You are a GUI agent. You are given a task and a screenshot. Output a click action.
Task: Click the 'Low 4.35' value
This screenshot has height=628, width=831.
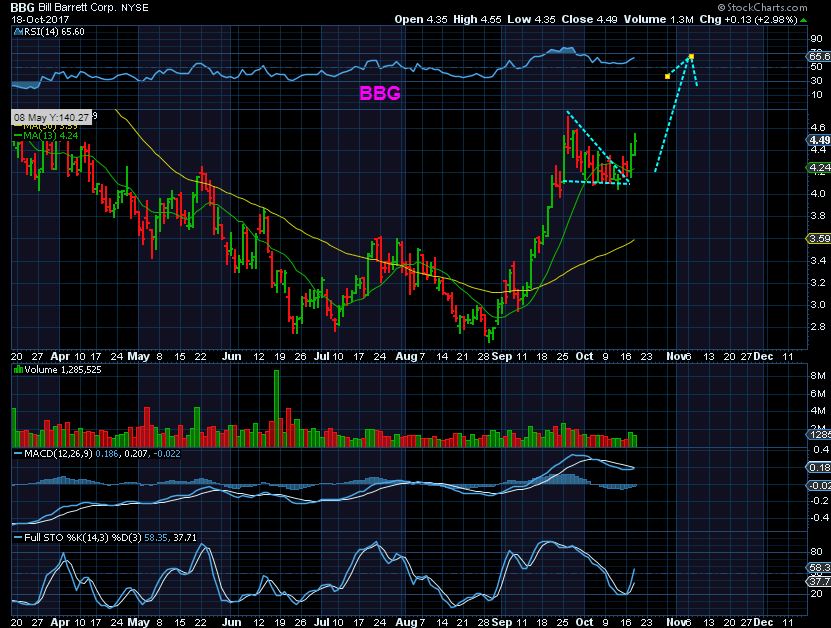pyautogui.click(x=531, y=20)
